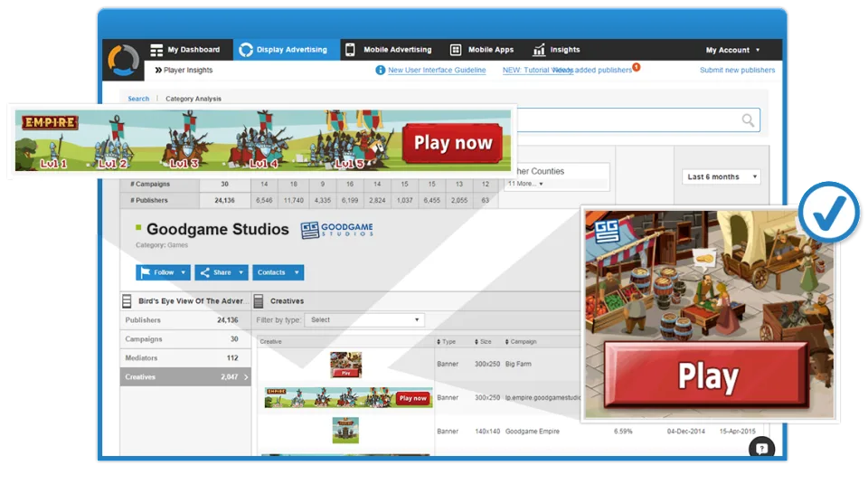
Task: Click the Mobile Advertising phone icon
Action: 350,50
